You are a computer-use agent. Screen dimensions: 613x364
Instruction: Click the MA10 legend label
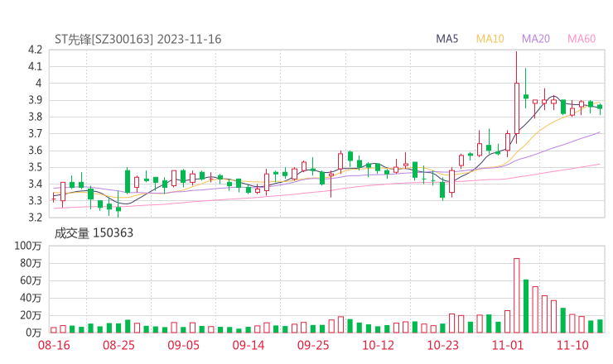tap(490, 39)
